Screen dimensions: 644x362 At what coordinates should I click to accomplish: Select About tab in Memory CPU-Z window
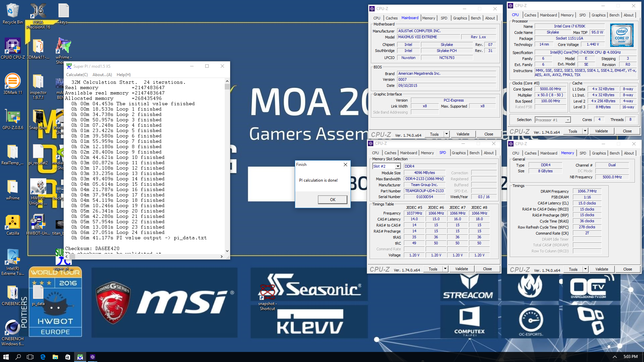tap(629, 153)
